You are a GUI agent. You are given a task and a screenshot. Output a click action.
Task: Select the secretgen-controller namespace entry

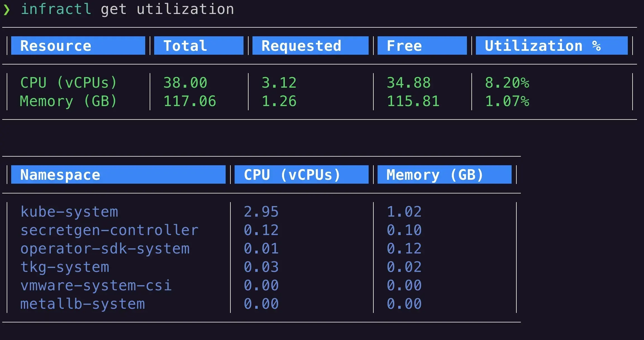pyautogui.click(x=109, y=230)
